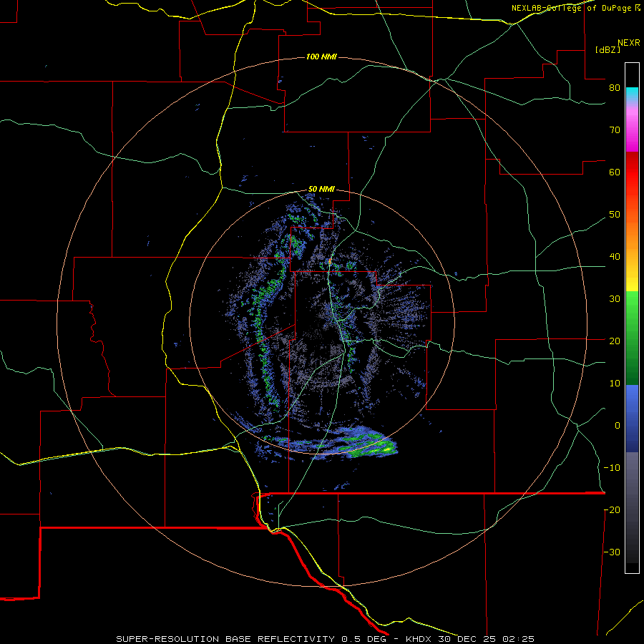Click the NEXR label above the color bar
644x644 pixels.
(x=629, y=43)
